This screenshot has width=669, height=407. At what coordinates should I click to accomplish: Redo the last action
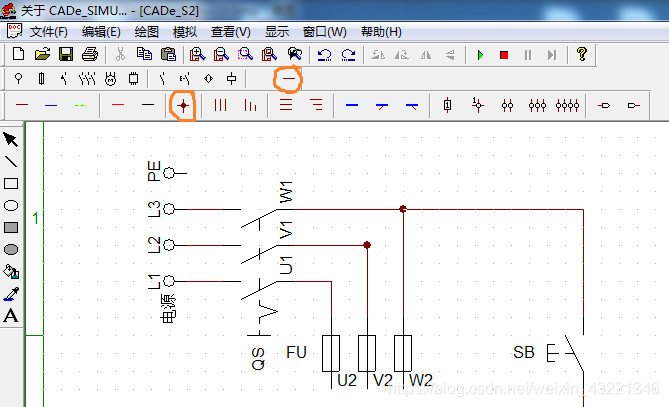(348, 55)
